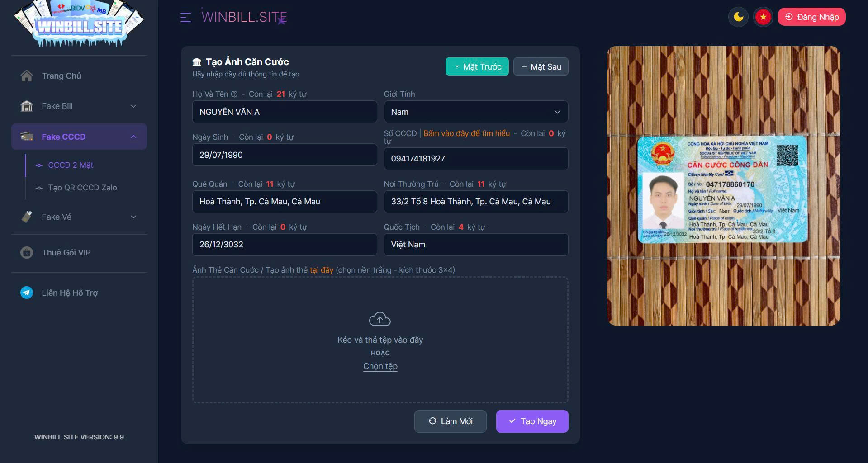The width and height of the screenshot is (868, 463).
Task: Click the 'WINBILL.SITE VERSION: 9.9' text
Action: (79, 437)
